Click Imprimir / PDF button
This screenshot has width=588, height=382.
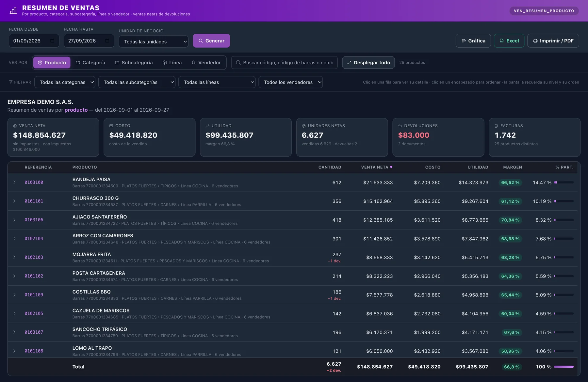[x=553, y=41]
